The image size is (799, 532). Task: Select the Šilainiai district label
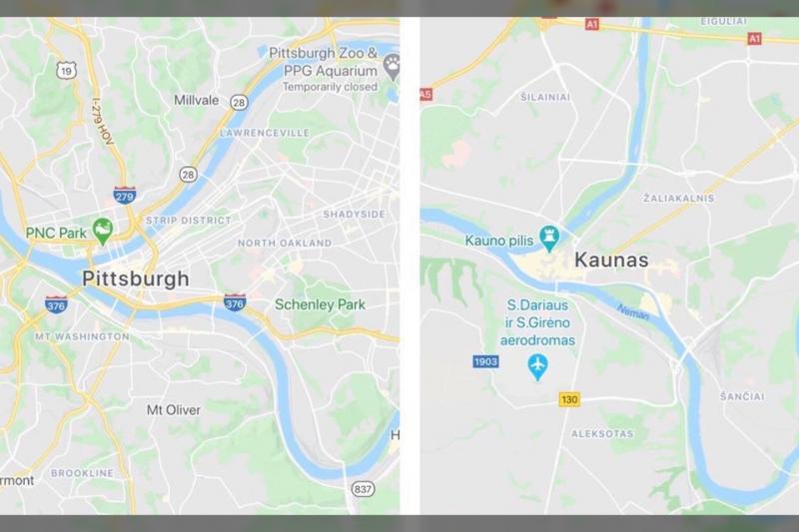click(x=545, y=97)
